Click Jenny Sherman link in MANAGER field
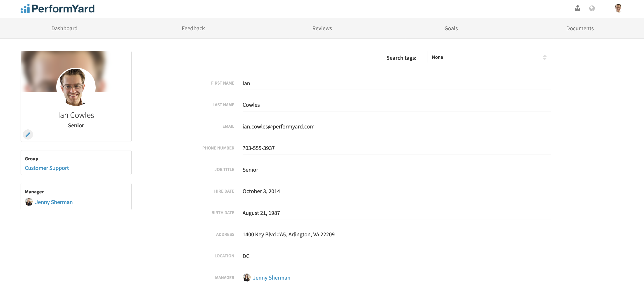The image size is (644, 285). coord(272,278)
